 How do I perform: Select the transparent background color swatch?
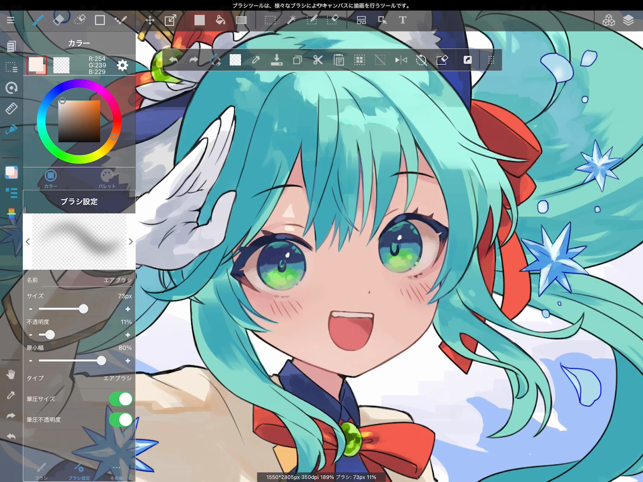[61, 65]
